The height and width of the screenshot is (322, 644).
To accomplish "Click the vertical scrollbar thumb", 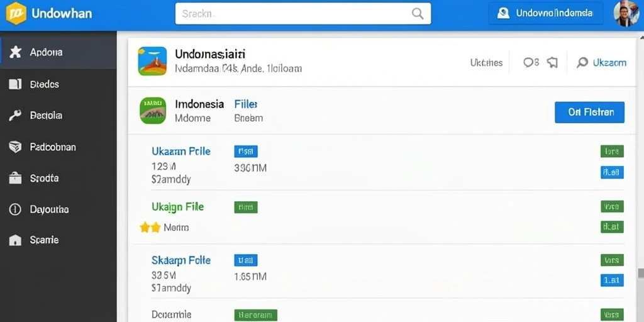I will click(x=640, y=274).
